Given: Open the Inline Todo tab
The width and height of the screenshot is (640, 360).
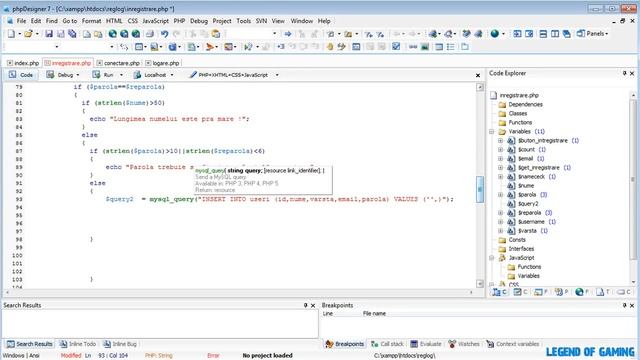Looking at the screenshot, I should [78, 344].
